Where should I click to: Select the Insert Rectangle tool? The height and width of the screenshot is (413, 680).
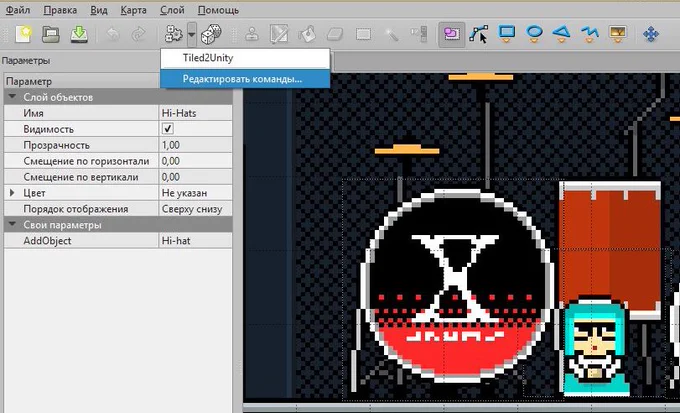pyautogui.click(x=507, y=34)
